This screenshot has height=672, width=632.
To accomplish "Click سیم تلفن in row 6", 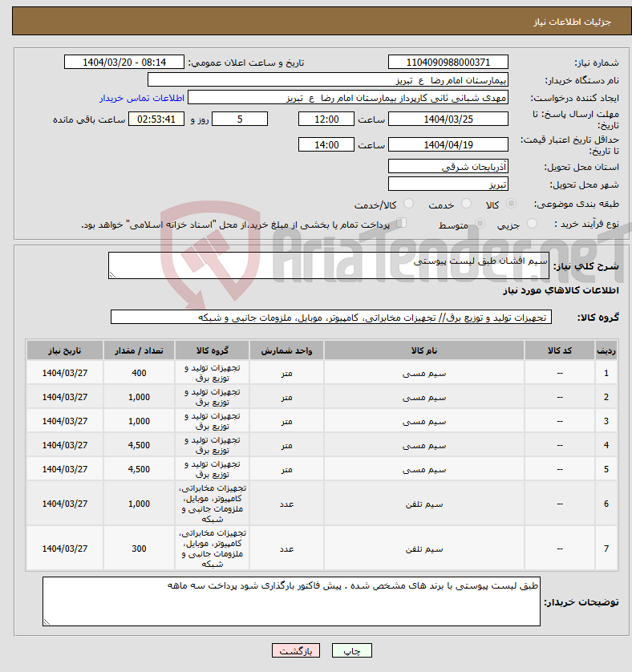I will (424, 504).
